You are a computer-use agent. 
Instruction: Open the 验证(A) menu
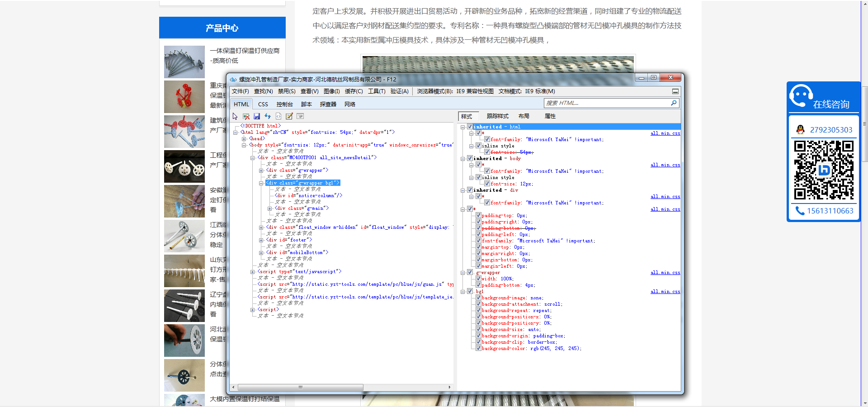point(400,91)
